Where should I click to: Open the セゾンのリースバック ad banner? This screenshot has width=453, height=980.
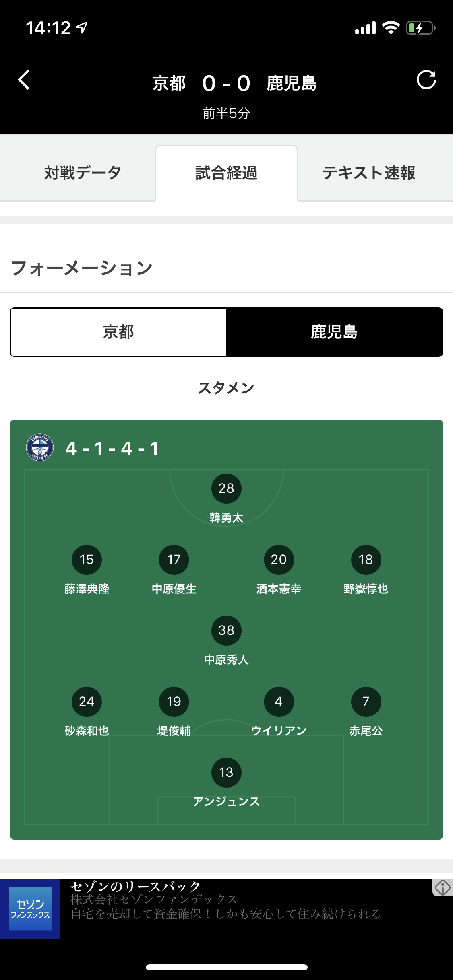tap(226, 909)
